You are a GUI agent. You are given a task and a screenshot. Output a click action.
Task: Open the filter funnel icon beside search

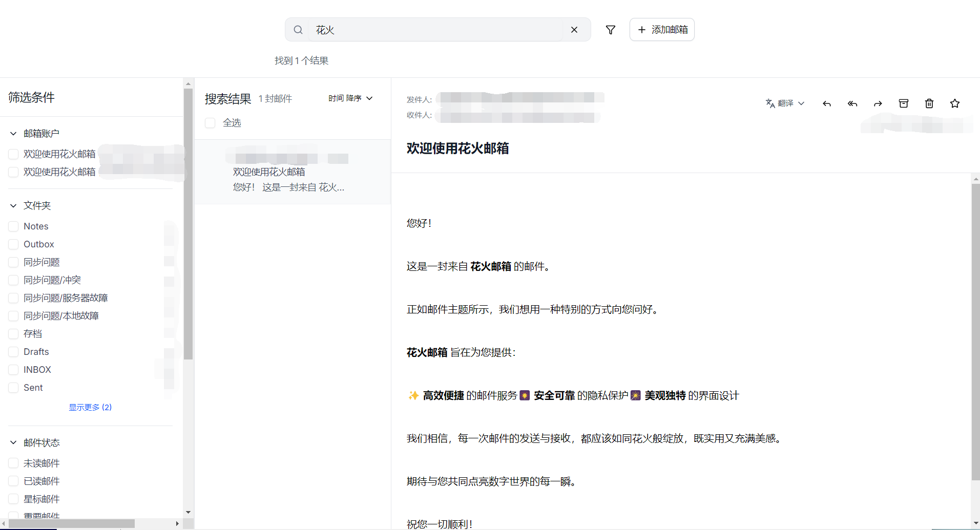[x=610, y=30]
